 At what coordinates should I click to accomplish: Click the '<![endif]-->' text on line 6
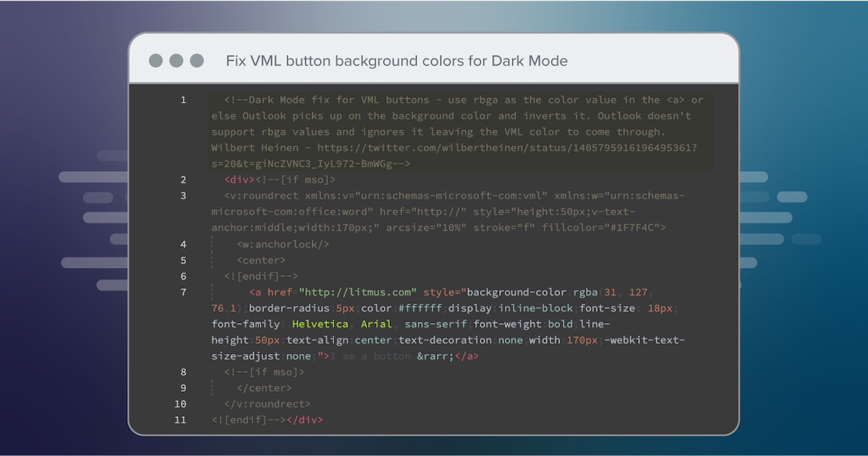(261, 276)
